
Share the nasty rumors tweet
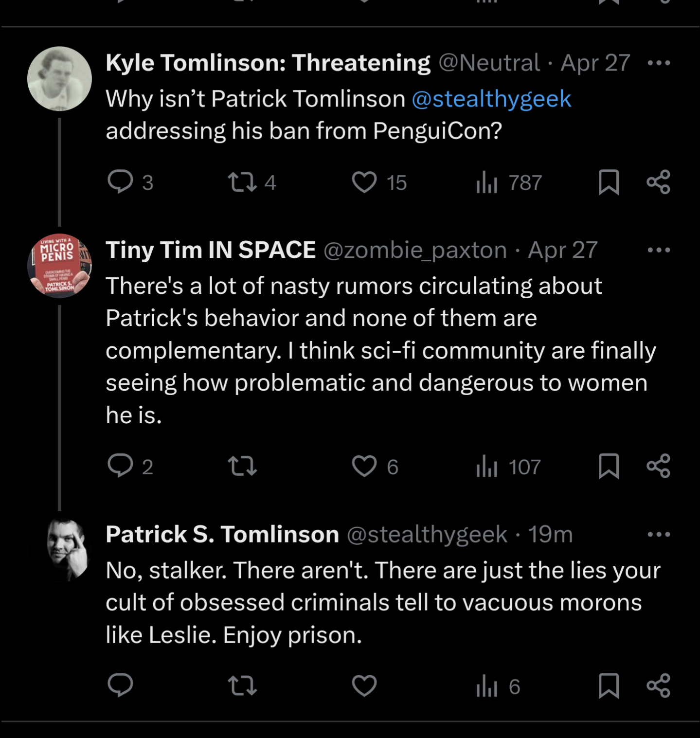pyautogui.click(x=659, y=466)
